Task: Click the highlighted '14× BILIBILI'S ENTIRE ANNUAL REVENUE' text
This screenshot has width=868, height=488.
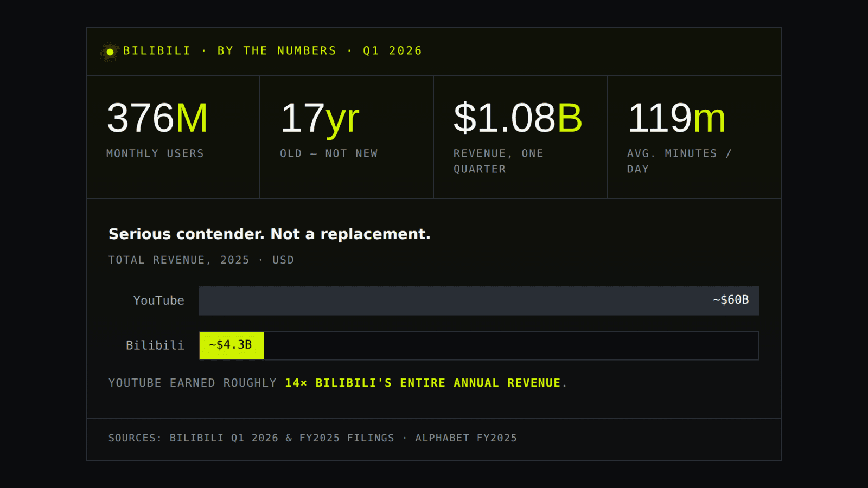Action: pyautogui.click(x=423, y=383)
